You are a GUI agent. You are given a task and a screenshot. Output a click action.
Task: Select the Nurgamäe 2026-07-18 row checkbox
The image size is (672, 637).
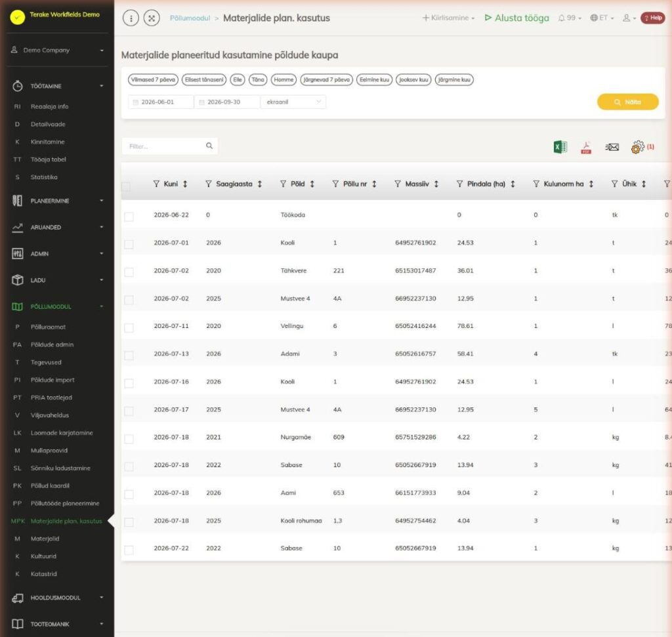tap(129, 439)
